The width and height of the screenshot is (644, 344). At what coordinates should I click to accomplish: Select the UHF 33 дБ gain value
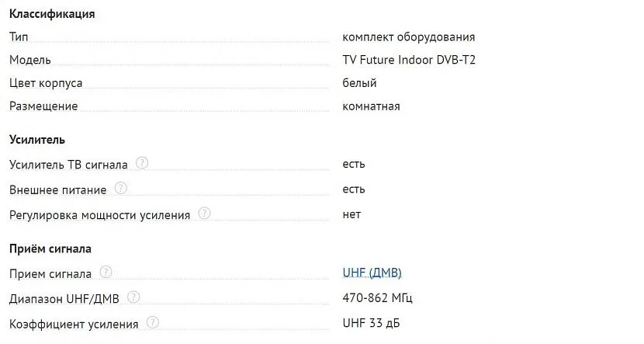(x=372, y=323)
